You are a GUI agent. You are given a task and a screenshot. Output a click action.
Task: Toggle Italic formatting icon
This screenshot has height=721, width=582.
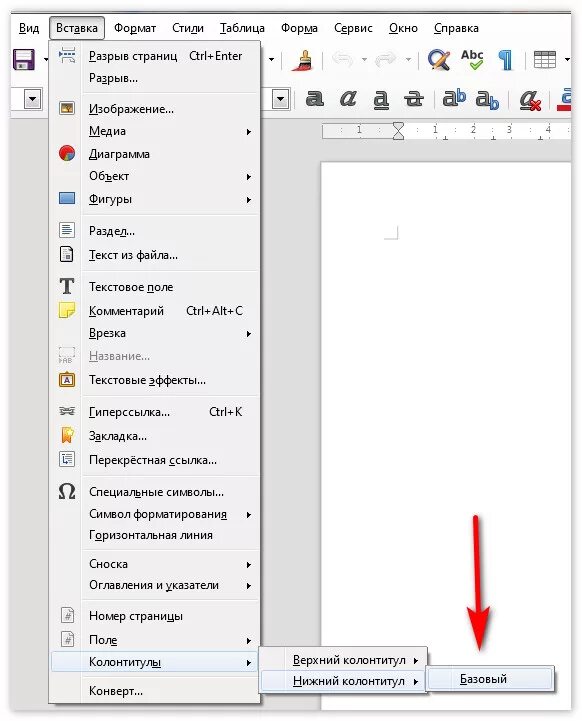[348, 98]
